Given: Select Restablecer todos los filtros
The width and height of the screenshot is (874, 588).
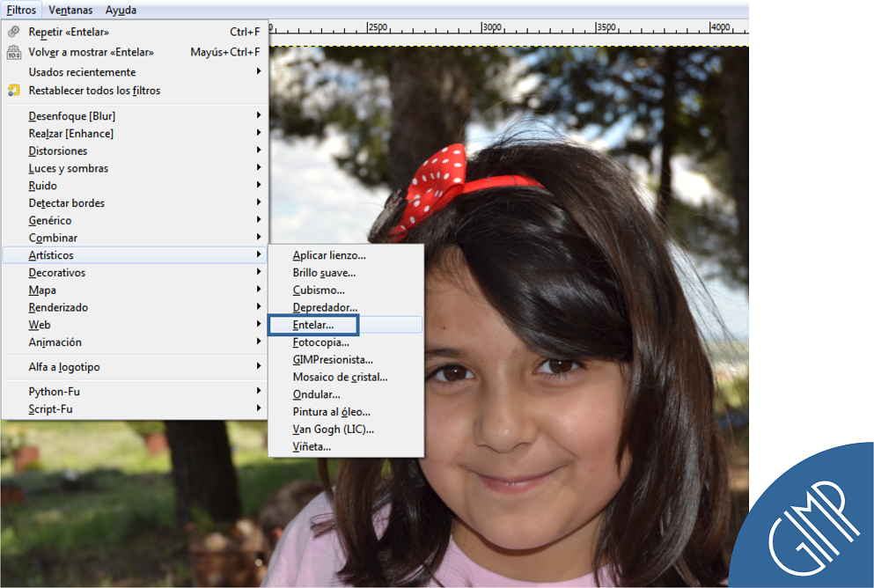Looking at the screenshot, I should click(134, 91).
